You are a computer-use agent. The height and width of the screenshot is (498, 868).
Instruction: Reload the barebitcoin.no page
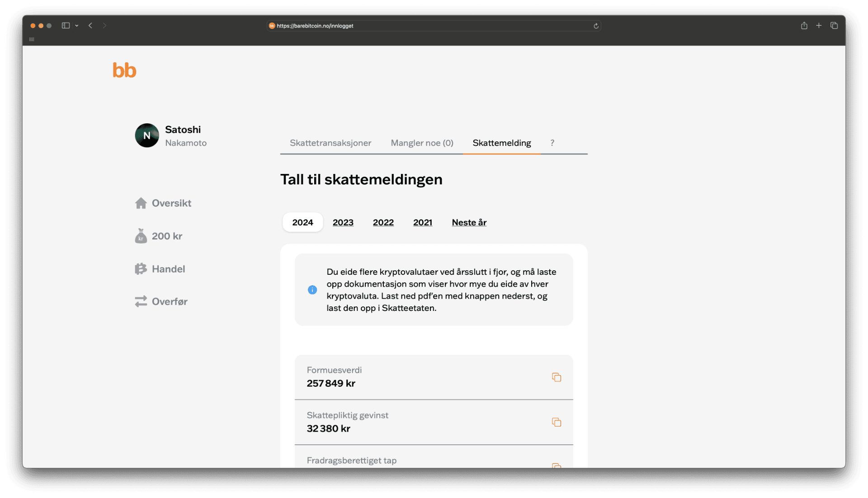click(x=596, y=26)
